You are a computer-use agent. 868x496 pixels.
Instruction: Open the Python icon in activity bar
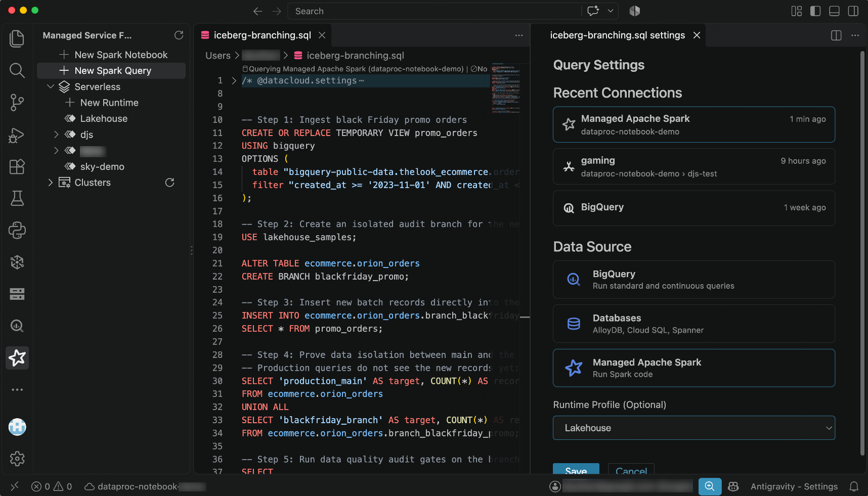[x=17, y=231]
